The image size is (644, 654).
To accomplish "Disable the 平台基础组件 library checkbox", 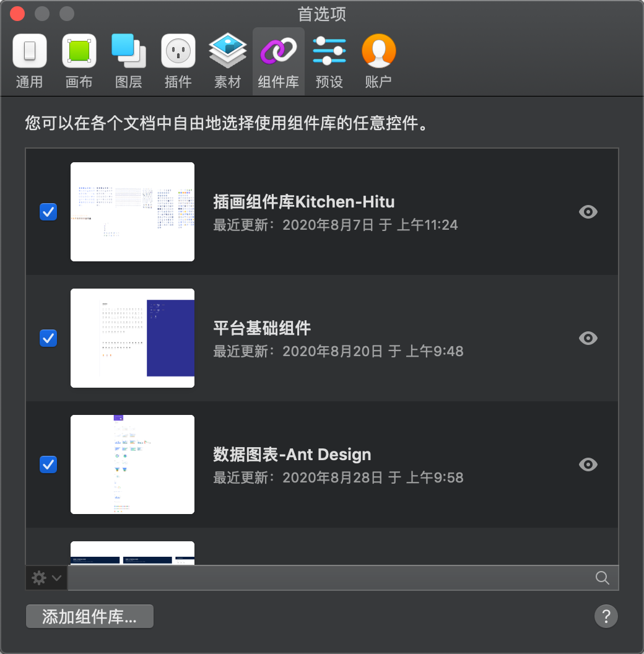I will (48, 338).
